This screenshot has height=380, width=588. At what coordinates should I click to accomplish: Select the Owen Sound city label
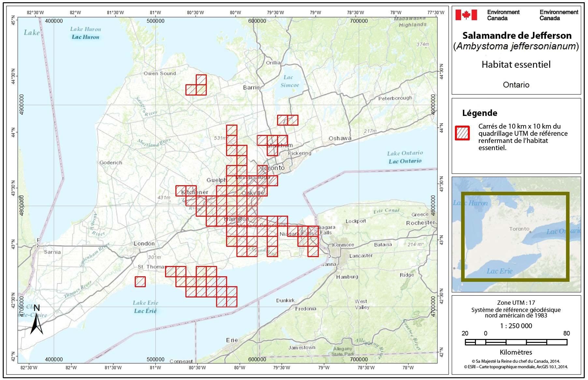pyautogui.click(x=160, y=74)
